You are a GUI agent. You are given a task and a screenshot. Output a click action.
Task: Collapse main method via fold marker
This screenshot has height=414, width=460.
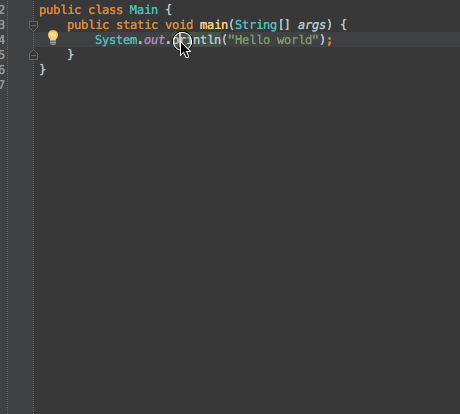coord(33,26)
